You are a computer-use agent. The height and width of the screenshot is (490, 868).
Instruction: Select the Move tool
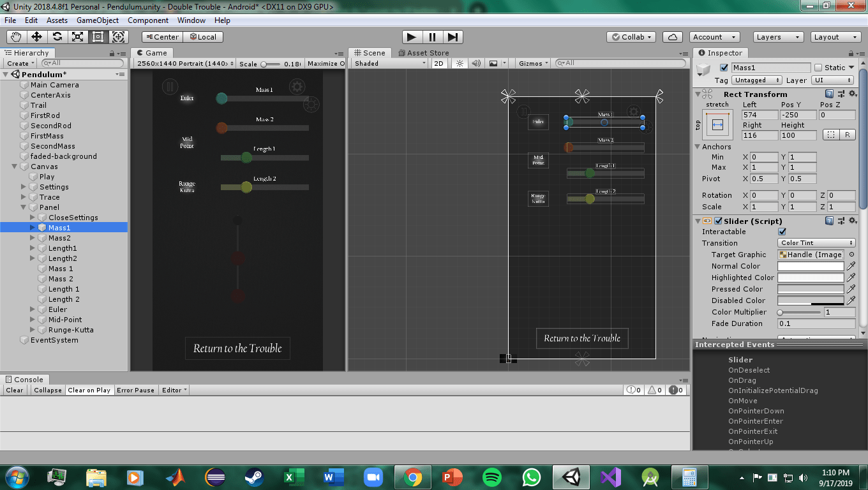[37, 37]
